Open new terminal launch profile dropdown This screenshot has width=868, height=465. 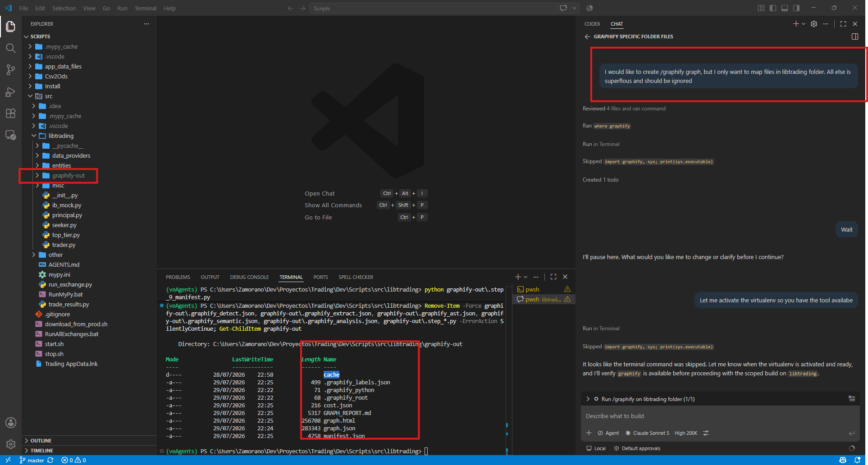(525, 277)
